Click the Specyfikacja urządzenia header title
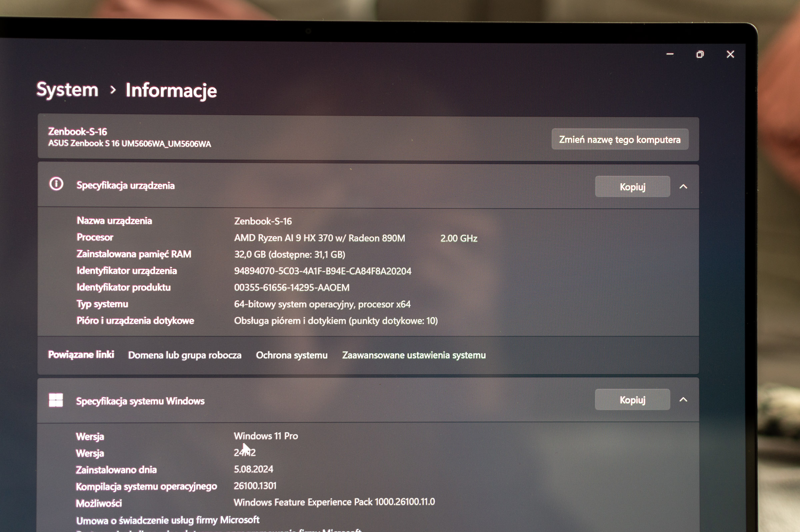Viewport: 800px width, 532px height. (126, 186)
